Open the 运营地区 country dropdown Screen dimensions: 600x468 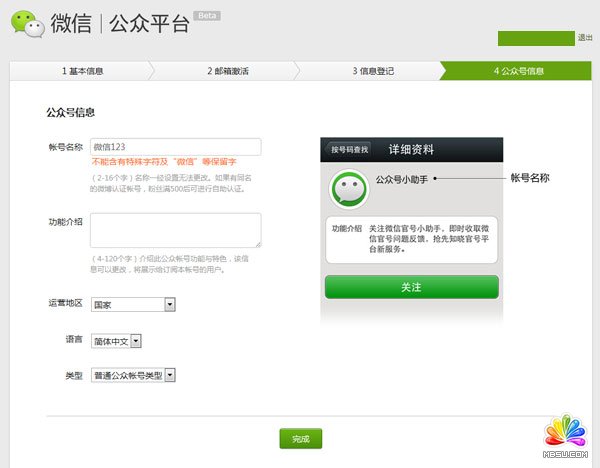[x=170, y=304]
